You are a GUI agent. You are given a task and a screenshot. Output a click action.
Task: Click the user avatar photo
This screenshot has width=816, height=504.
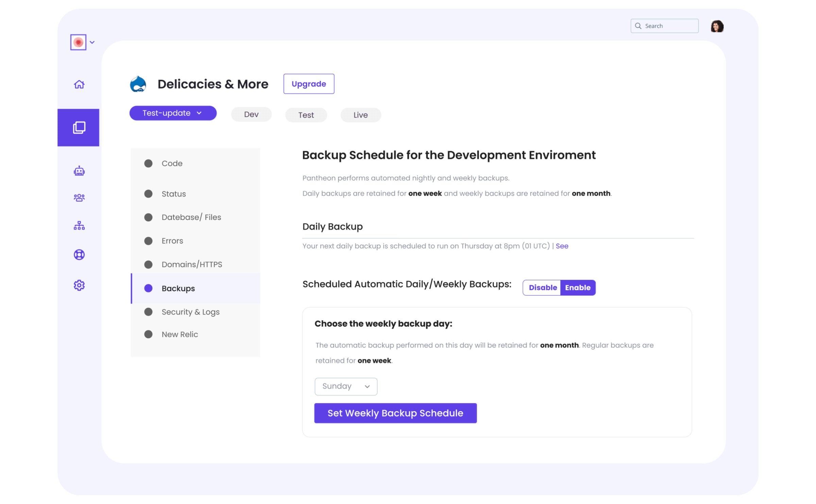click(717, 26)
